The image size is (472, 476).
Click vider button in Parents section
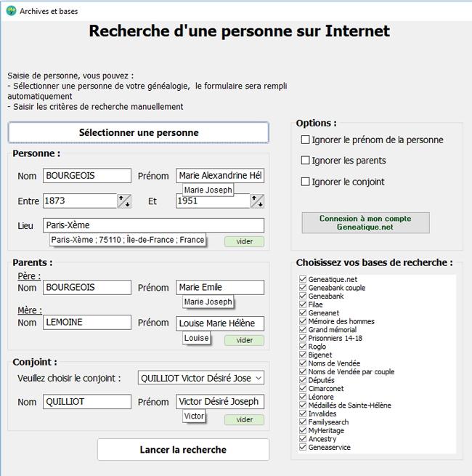click(x=244, y=340)
